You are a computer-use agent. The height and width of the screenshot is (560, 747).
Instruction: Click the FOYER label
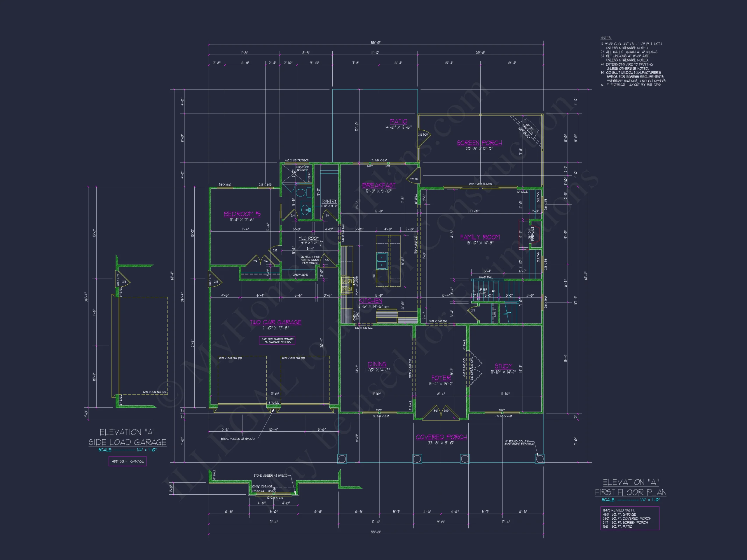441,378
